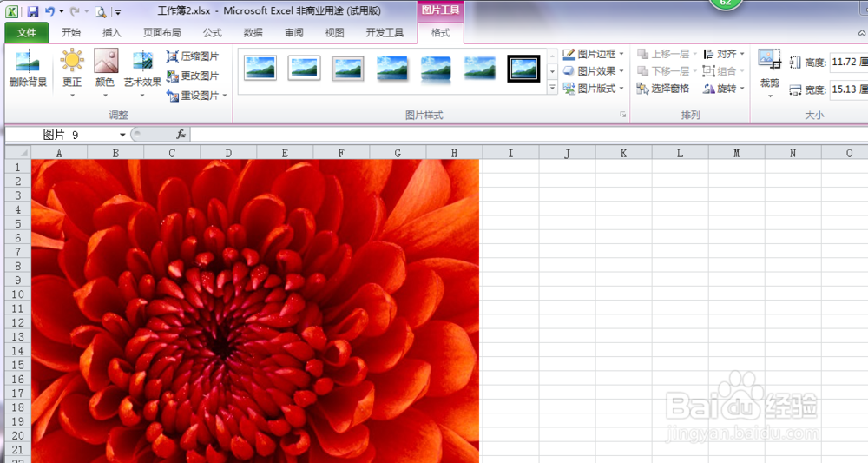This screenshot has height=463, width=868.
Task: Switch to the Insert (插入) tab
Action: tap(111, 33)
